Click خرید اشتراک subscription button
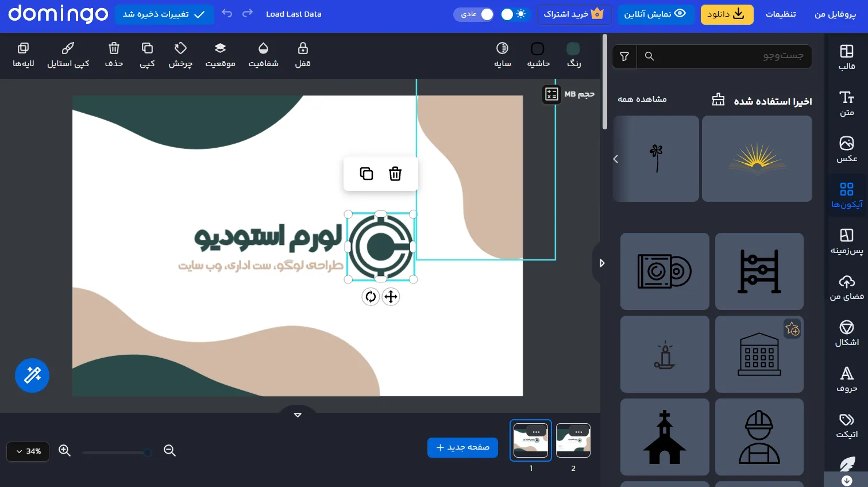This screenshot has height=487, width=868. click(574, 14)
